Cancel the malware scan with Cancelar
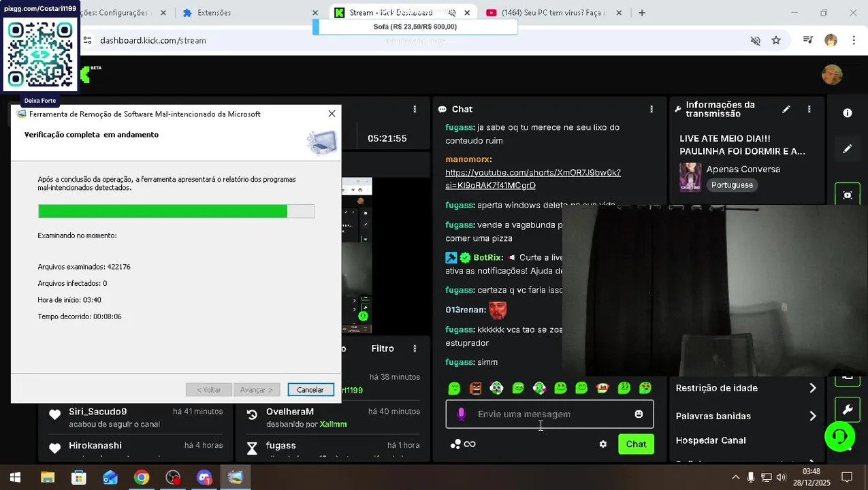This screenshot has width=868, height=490. click(x=310, y=390)
